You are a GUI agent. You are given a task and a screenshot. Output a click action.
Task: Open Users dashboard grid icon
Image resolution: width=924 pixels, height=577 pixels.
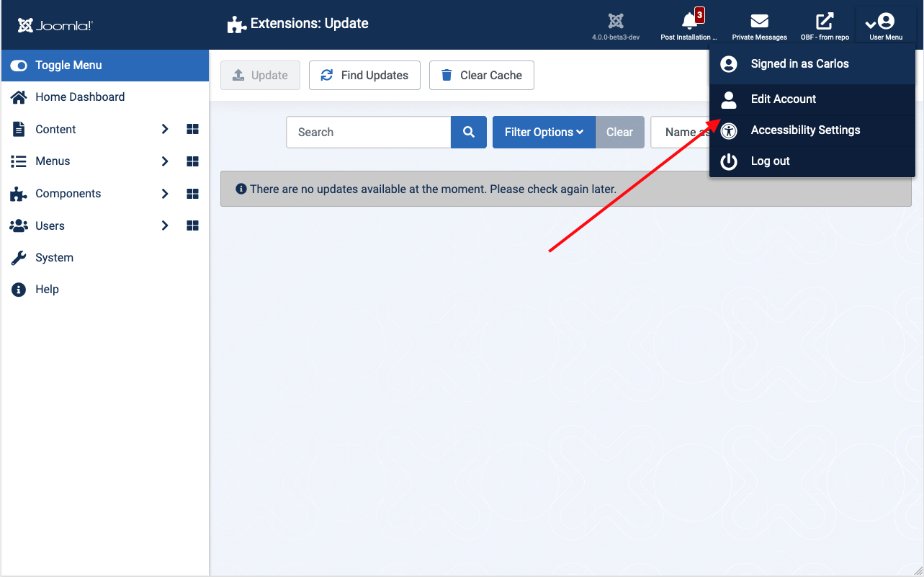pos(192,226)
